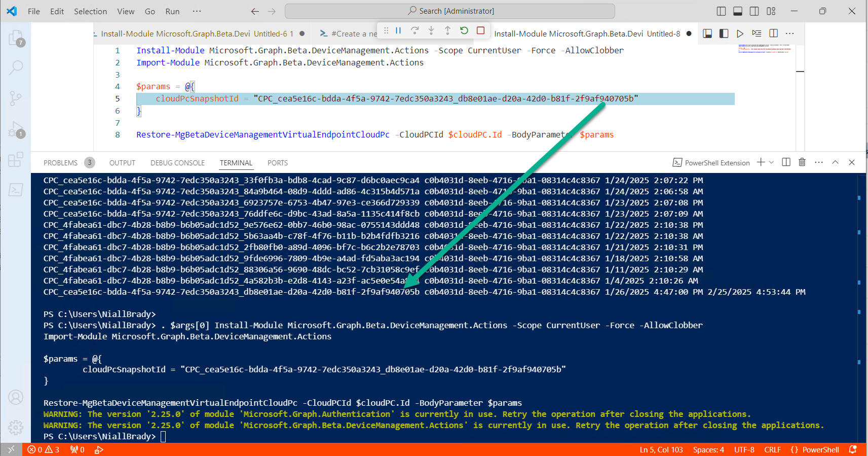This screenshot has height=456, width=868.
Task: Change line ending via CRLF
Action: click(773, 450)
